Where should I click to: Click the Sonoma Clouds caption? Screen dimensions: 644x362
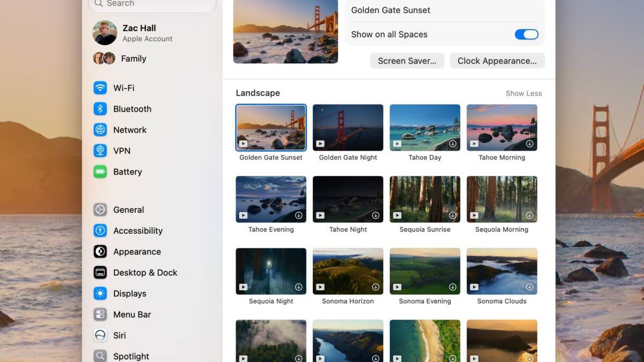pyautogui.click(x=502, y=301)
